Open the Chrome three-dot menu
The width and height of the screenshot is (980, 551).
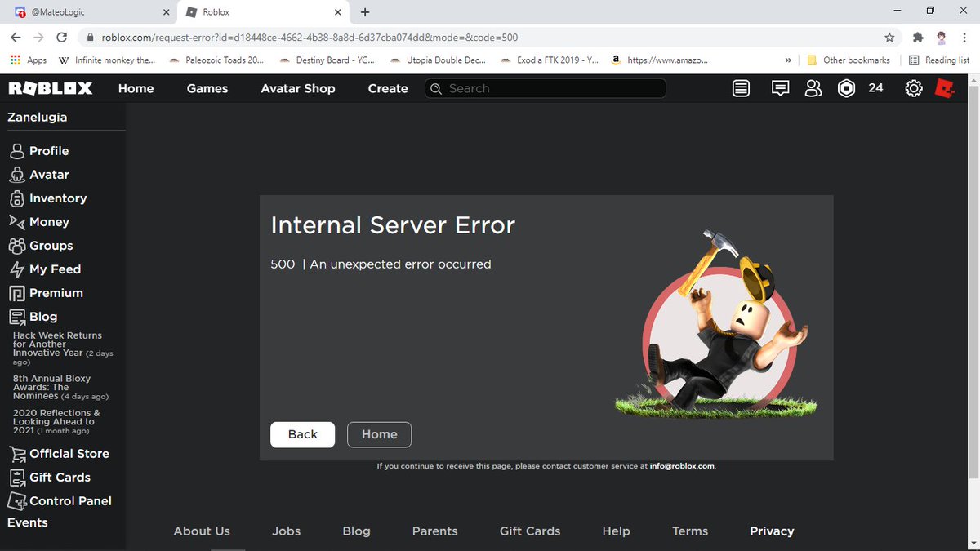(964, 38)
